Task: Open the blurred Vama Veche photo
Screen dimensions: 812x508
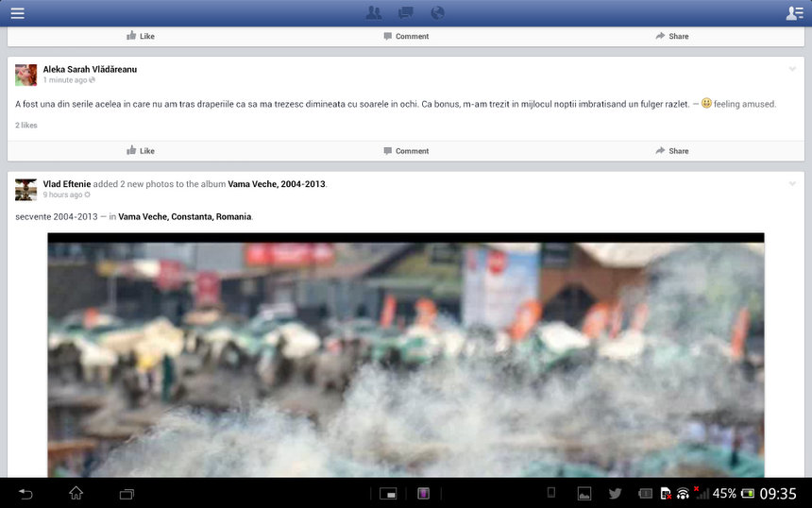Action: (x=406, y=359)
